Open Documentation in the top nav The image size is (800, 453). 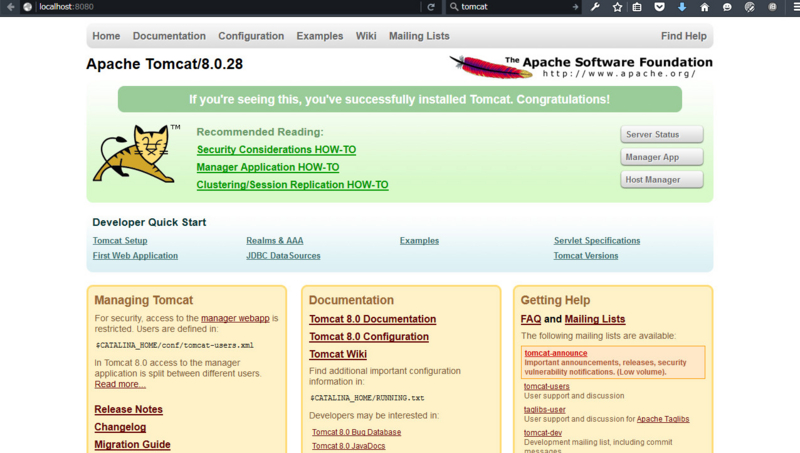coord(169,36)
